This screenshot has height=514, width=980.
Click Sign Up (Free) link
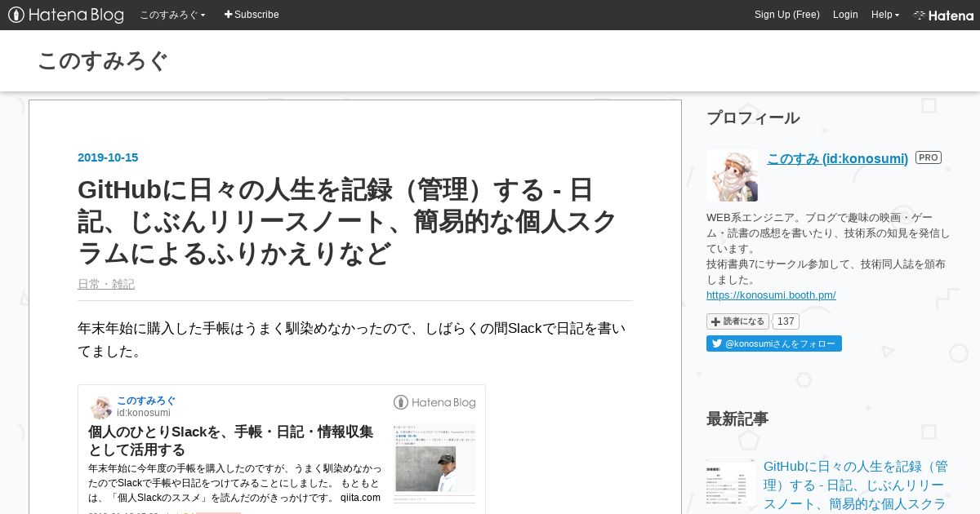pyautogui.click(x=787, y=15)
